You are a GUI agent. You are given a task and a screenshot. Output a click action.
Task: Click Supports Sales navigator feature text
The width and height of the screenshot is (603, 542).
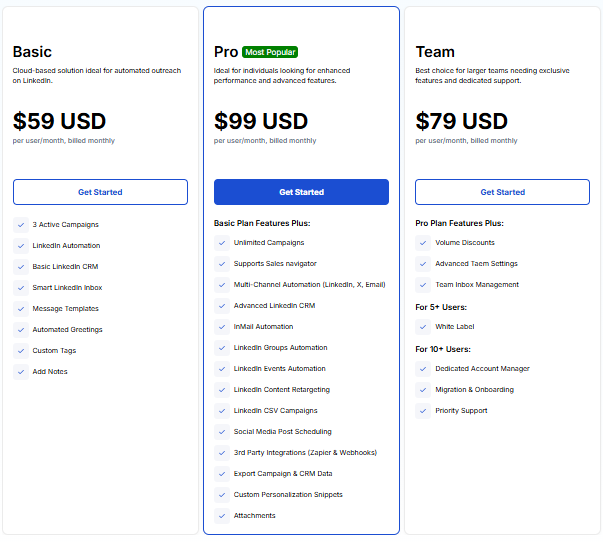click(275, 264)
